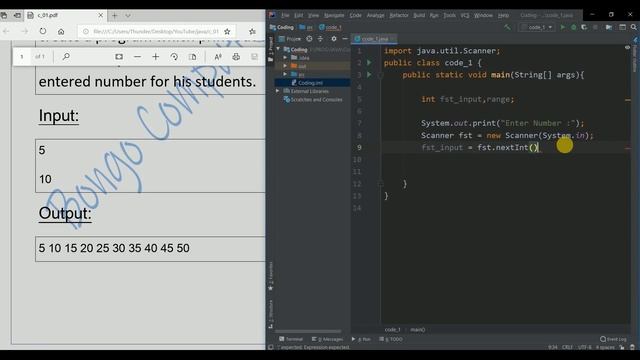Expand the out folder node
This screenshot has width=640, height=360.
coord(285,66)
